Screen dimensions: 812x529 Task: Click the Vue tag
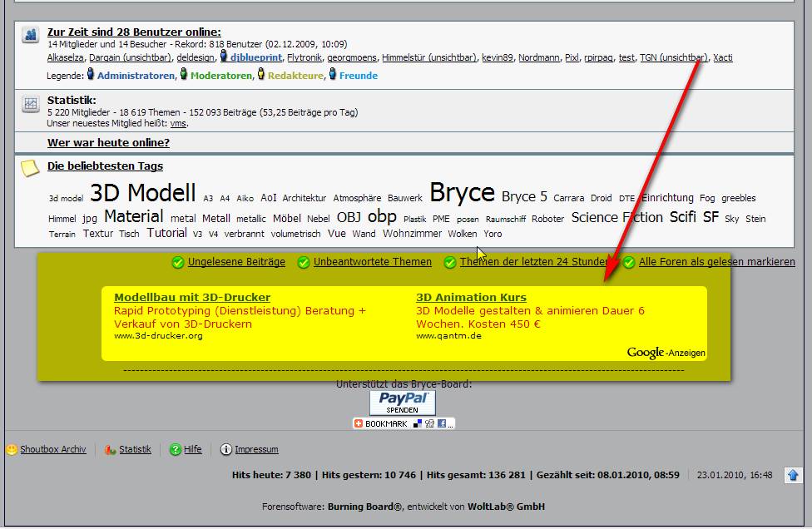click(337, 234)
